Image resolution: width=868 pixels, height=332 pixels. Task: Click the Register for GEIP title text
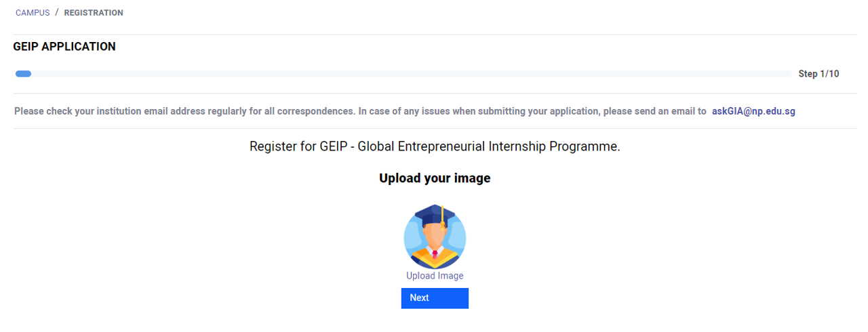point(435,146)
